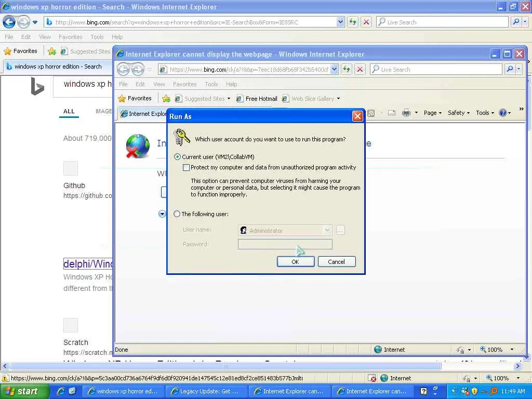Open the Help menu in the front IE window

point(231,84)
